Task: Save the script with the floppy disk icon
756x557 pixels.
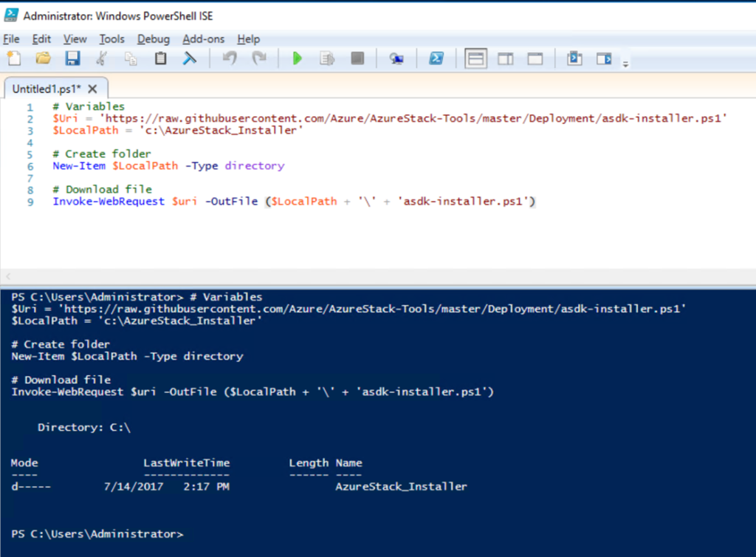Action: point(72,58)
